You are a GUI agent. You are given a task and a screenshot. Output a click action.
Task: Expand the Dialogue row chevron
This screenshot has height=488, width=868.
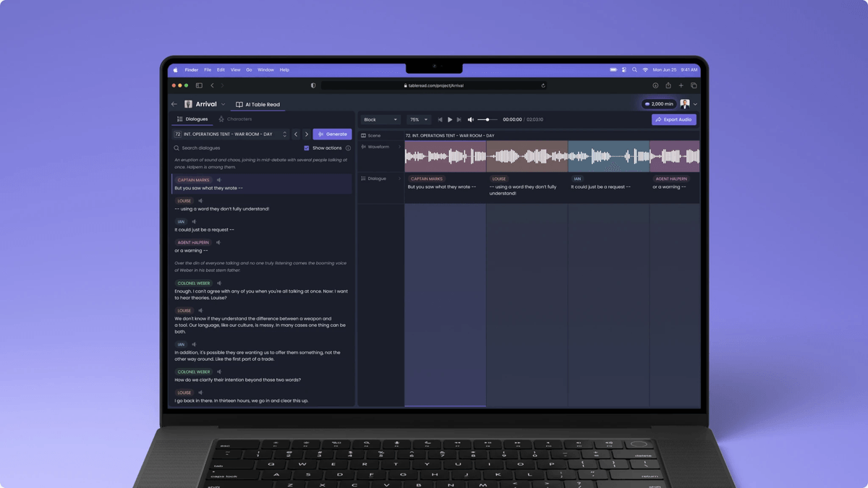tap(399, 179)
